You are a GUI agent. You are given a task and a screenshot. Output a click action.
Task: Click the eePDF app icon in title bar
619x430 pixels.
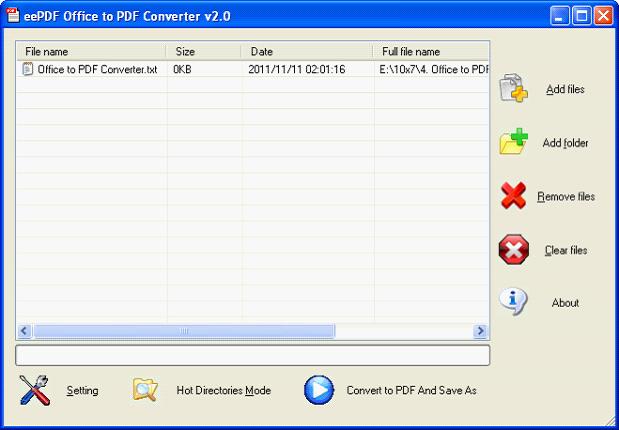click(13, 15)
